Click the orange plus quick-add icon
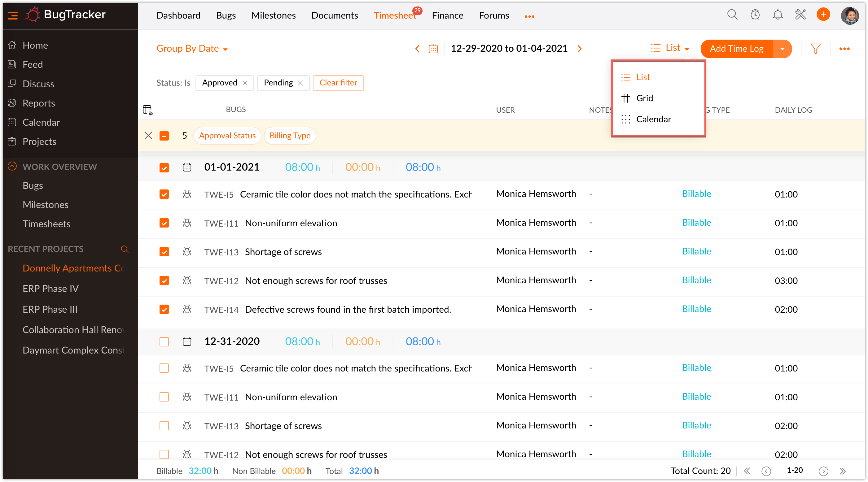Image resolution: width=868 pixels, height=482 pixels. pyautogui.click(x=823, y=15)
